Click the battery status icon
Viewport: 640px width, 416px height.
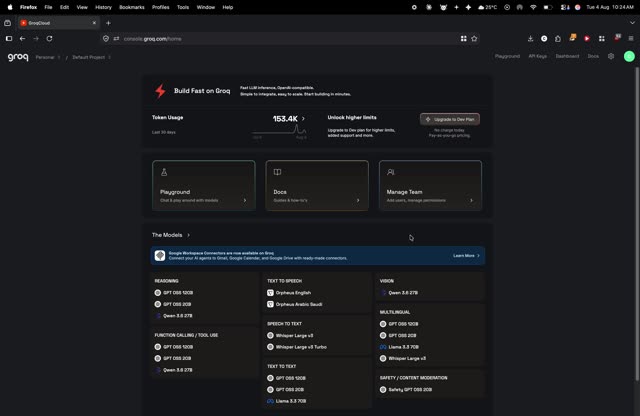tap(548, 7)
